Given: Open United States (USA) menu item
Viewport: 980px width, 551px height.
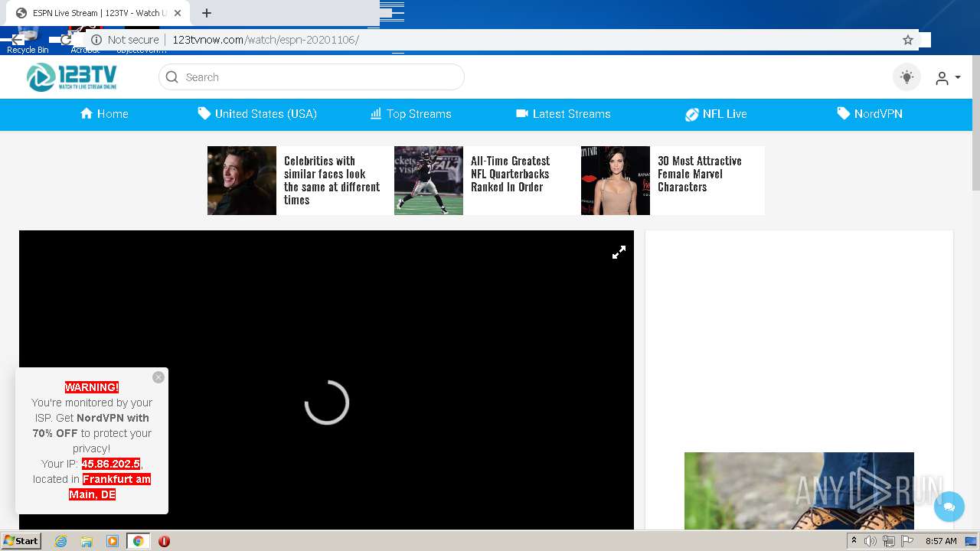Looking at the screenshot, I should 257,114.
